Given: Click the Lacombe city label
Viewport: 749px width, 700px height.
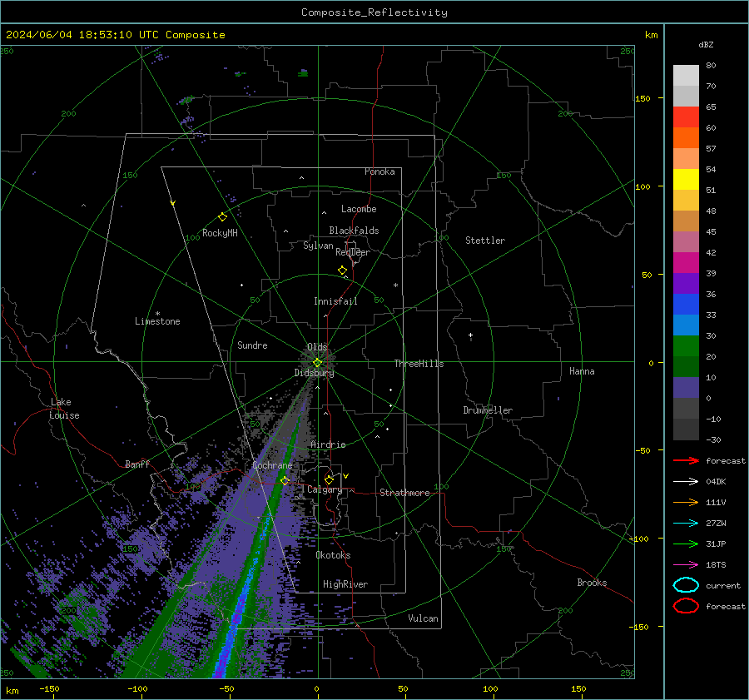Looking at the screenshot, I should point(359,209).
